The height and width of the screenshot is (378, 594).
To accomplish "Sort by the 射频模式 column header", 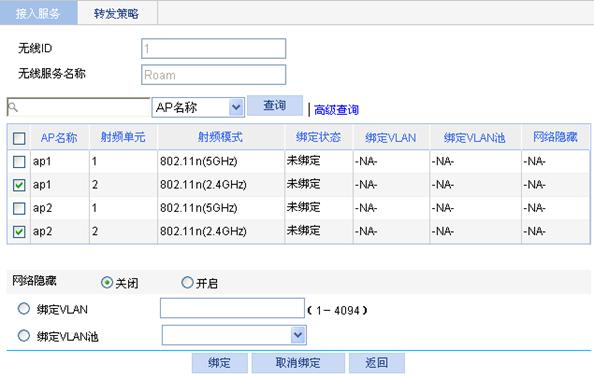I will (x=220, y=137).
